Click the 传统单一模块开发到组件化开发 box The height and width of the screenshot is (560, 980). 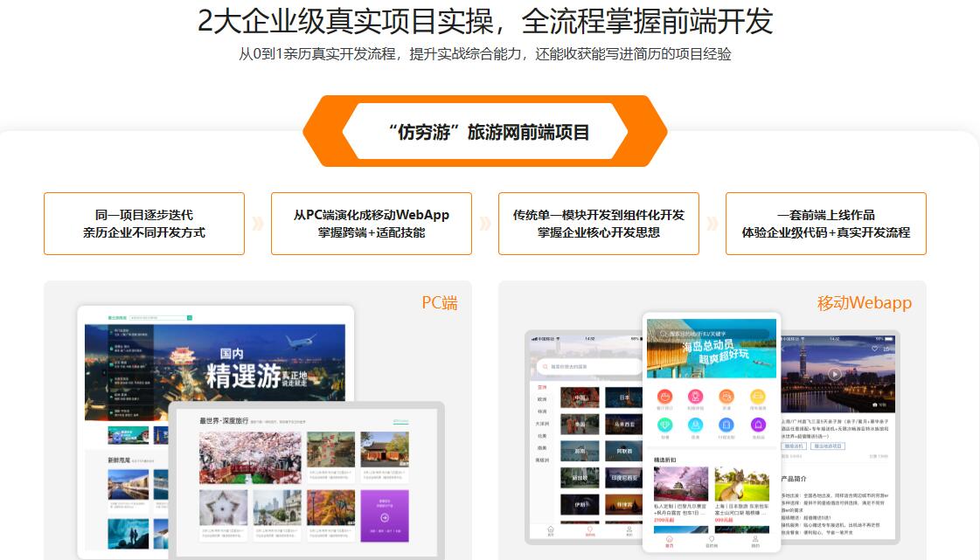(599, 224)
